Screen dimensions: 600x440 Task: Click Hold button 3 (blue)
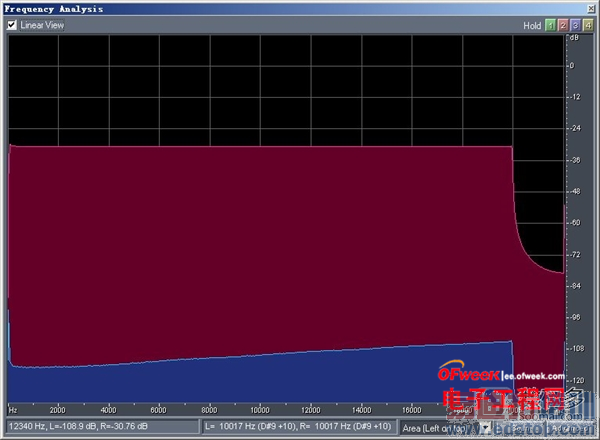[x=575, y=25]
